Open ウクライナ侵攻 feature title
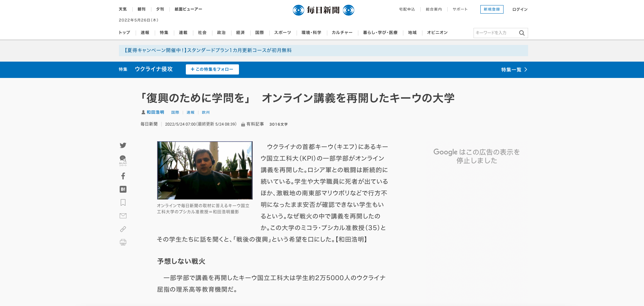 pyautogui.click(x=154, y=69)
